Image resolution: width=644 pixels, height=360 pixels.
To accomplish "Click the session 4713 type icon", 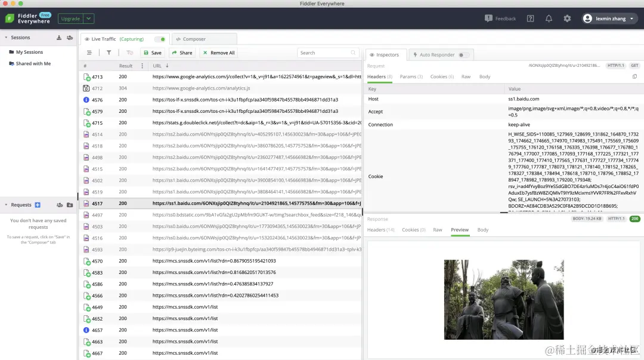I will click(x=86, y=77).
